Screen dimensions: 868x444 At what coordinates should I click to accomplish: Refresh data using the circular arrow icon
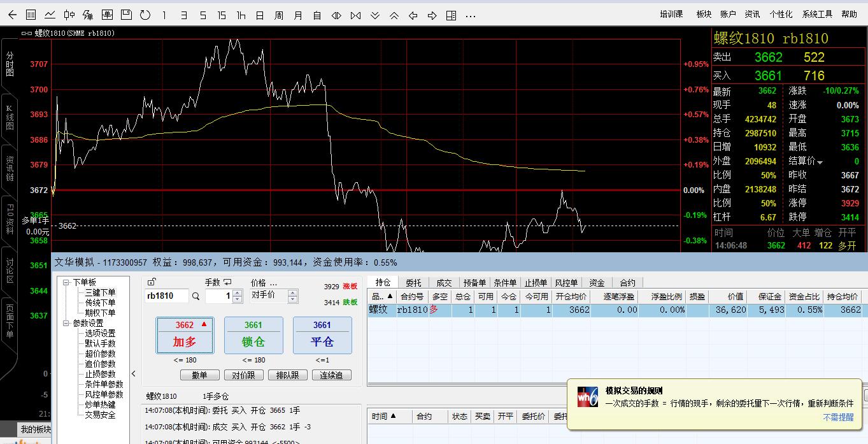click(145, 15)
